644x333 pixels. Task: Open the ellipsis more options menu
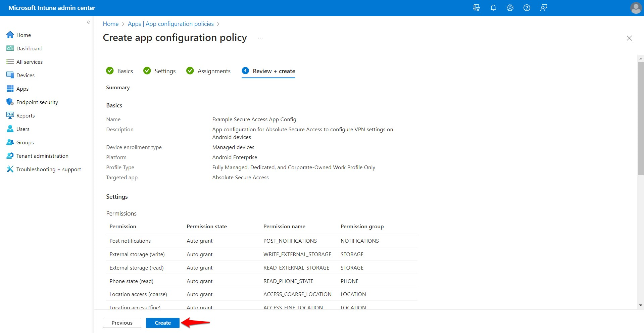click(x=260, y=38)
